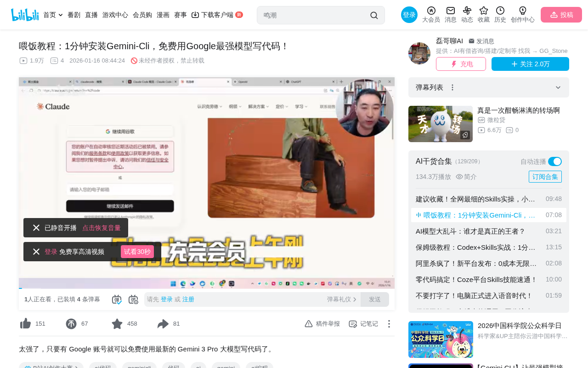
Task: Click the 发送 danmaku button
Action: point(375,299)
